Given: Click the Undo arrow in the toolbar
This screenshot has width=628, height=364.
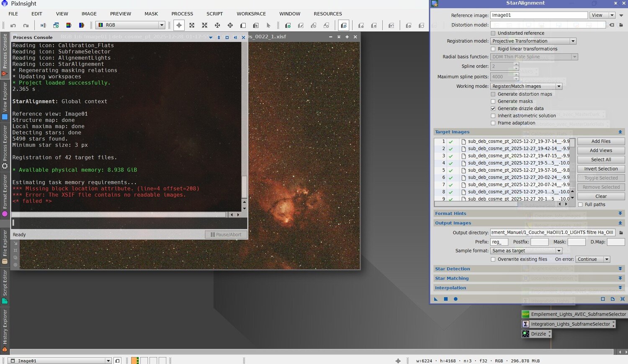Looking at the screenshot, I should [x=13, y=26].
